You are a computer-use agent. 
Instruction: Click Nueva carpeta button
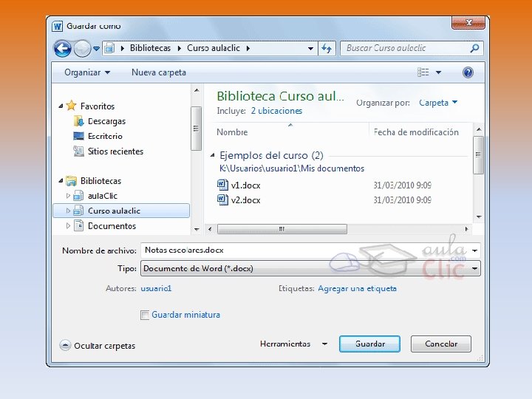159,72
